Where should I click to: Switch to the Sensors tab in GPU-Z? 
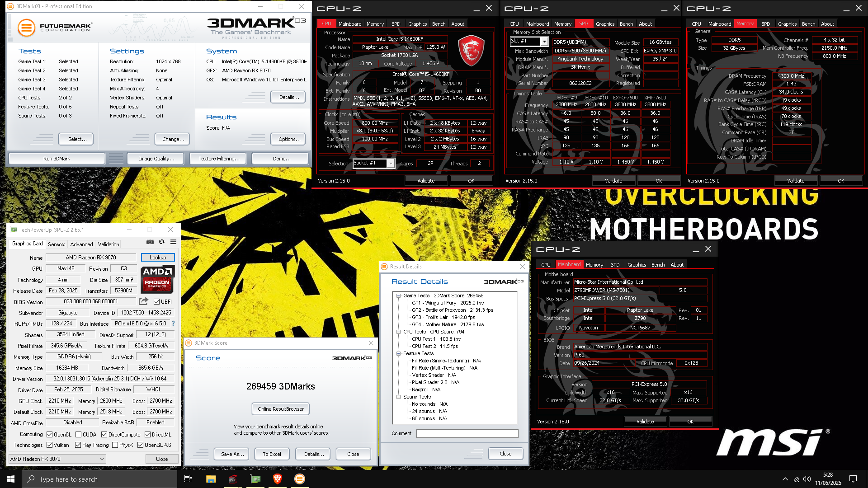tap(57, 244)
